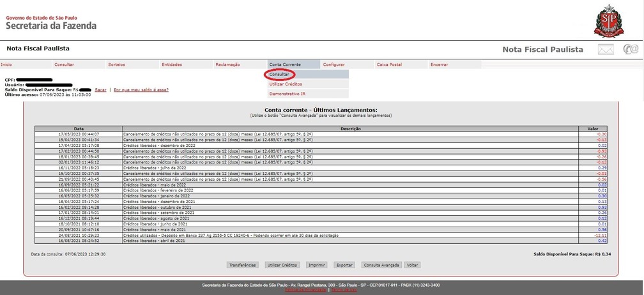Viewport: 644px width, 295px height.
Task: Open the Termo de Uso footer link
Action: tap(344, 290)
